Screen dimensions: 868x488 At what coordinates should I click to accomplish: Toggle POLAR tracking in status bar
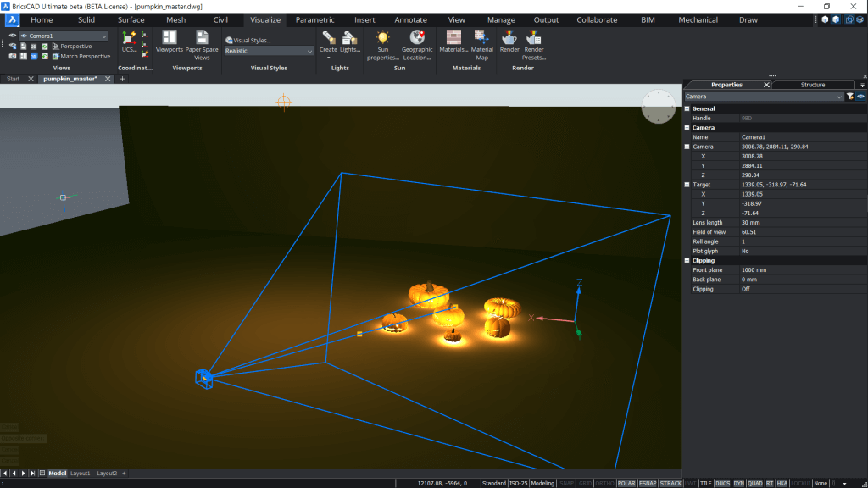[x=626, y=483]
